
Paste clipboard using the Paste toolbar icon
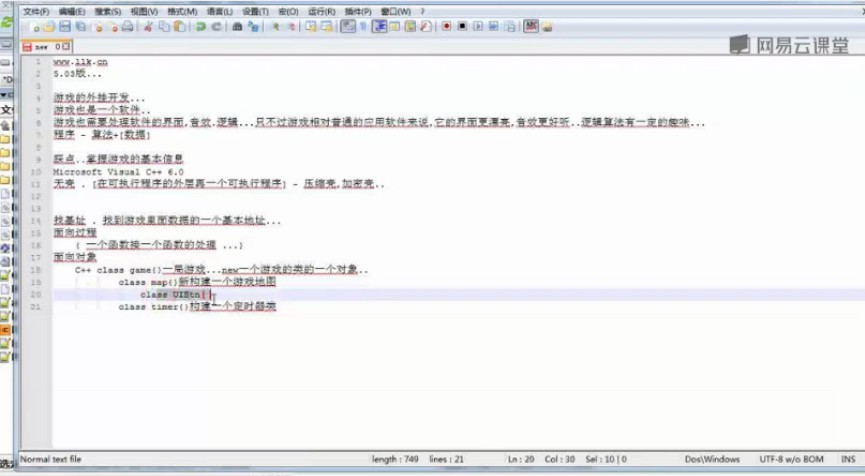tap(179, 26)
